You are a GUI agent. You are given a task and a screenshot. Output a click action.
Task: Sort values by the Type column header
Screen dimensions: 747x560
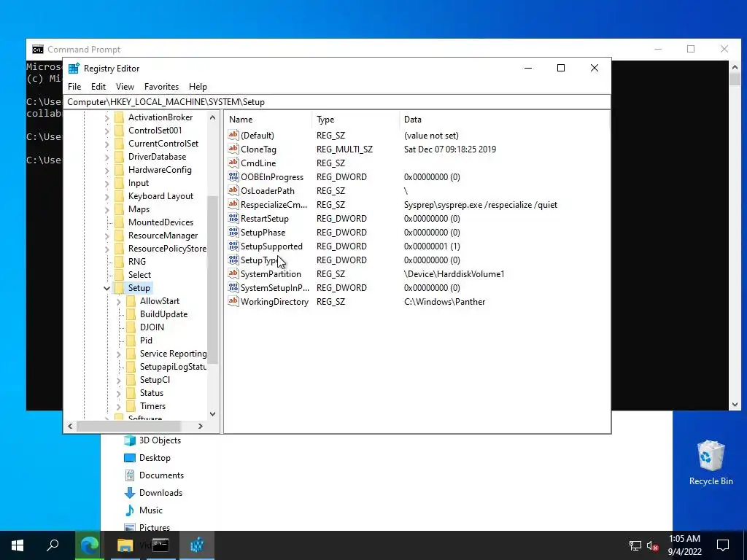[356, 120]
